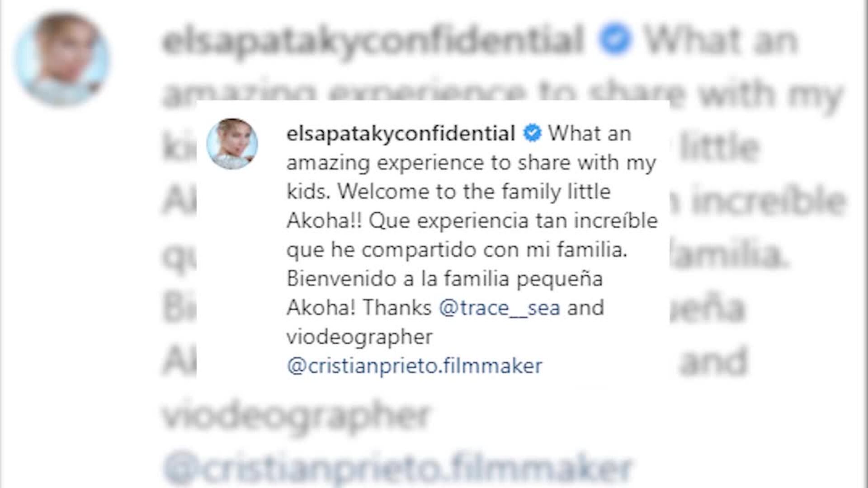Open the sharp @cristianprieto.filmmaker mention

pyautogui.click(x=415, y=366)
